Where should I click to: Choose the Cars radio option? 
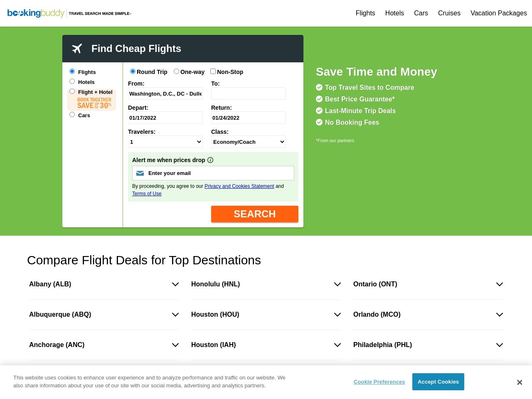click(72, 115)
